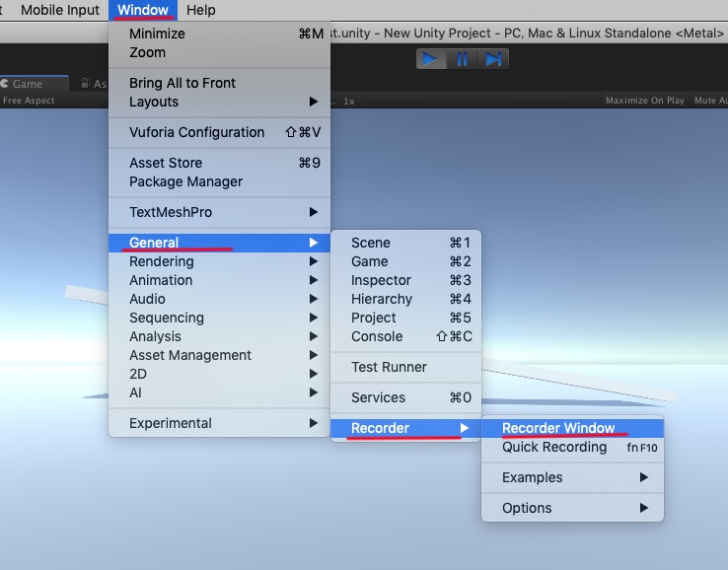Open Test Runner
The image size is (728, 570).
point(405,367)
